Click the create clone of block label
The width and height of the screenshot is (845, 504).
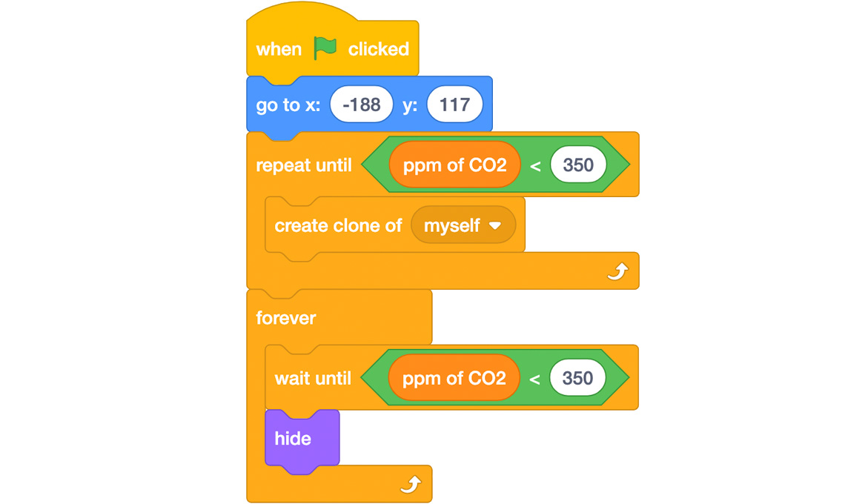point(338,225)
